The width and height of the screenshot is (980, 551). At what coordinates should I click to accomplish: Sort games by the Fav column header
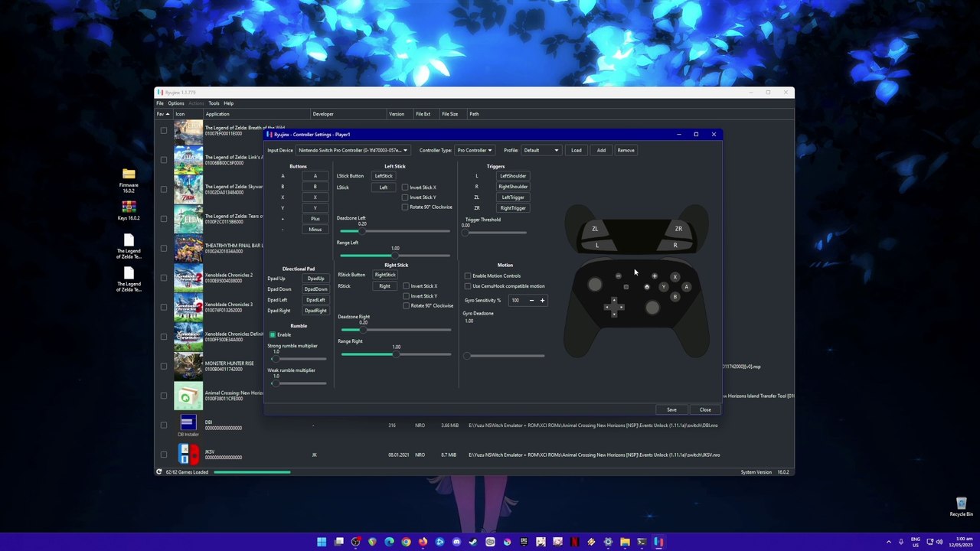click(x=164, y=114)
